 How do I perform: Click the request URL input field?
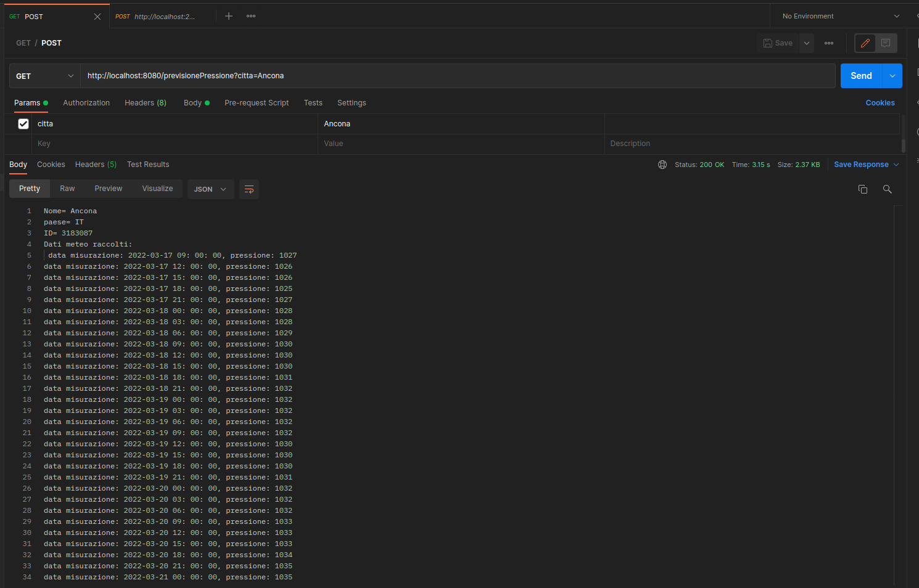pos(458,76)
